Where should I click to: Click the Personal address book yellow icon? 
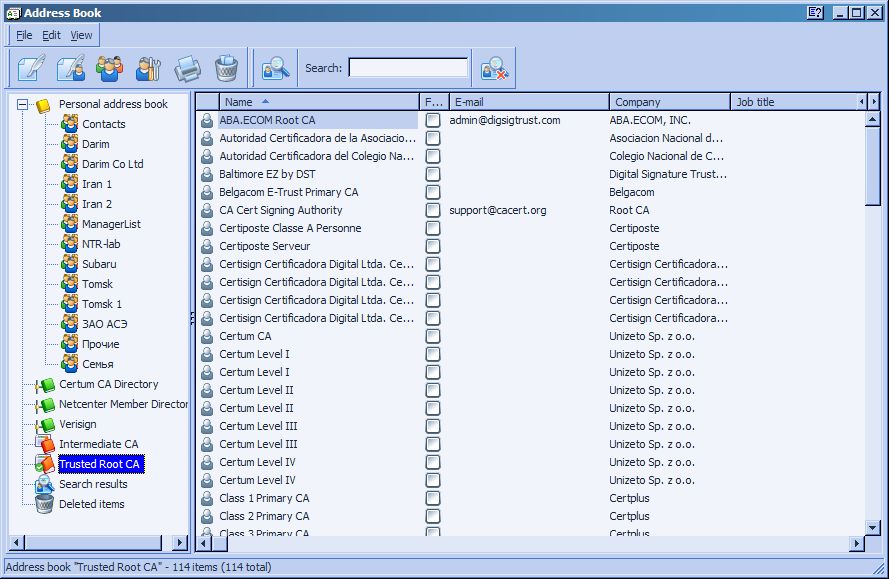pyautogui.click(x=43, y=105)
